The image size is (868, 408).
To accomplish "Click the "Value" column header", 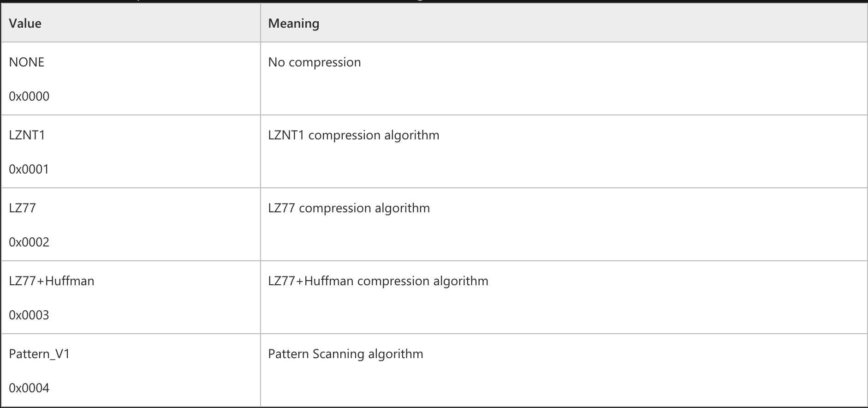I will coord(25,24).
